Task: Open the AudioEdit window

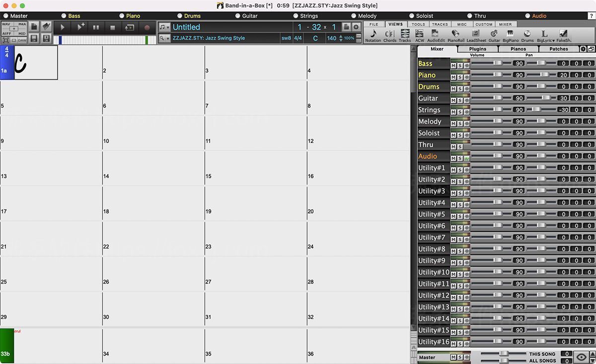Action: 436,35
